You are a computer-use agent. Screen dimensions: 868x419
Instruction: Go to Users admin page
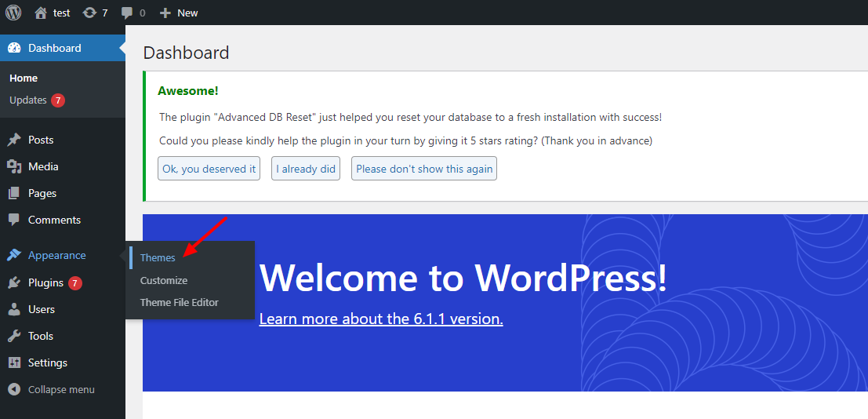[x=42, y=309]
